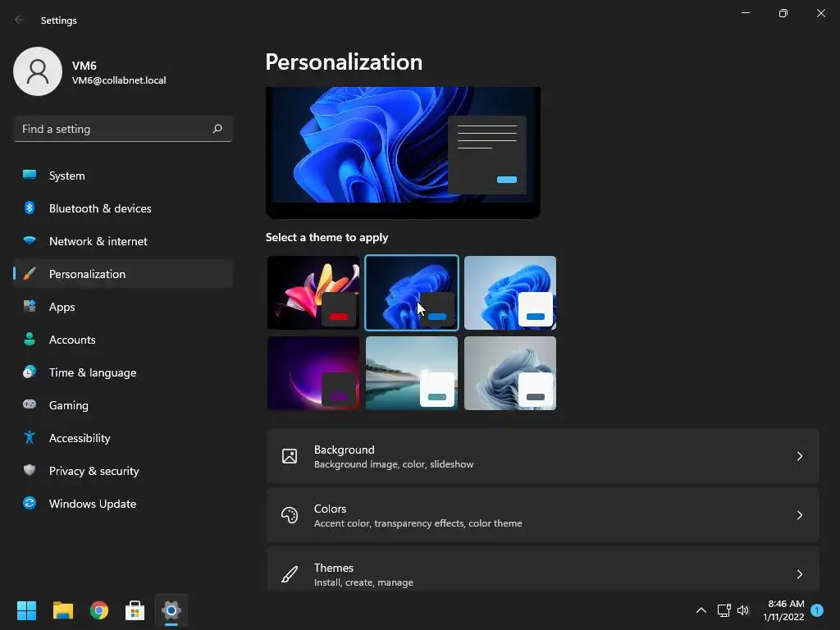Open Gaming settings category

(x=123, y=405)
